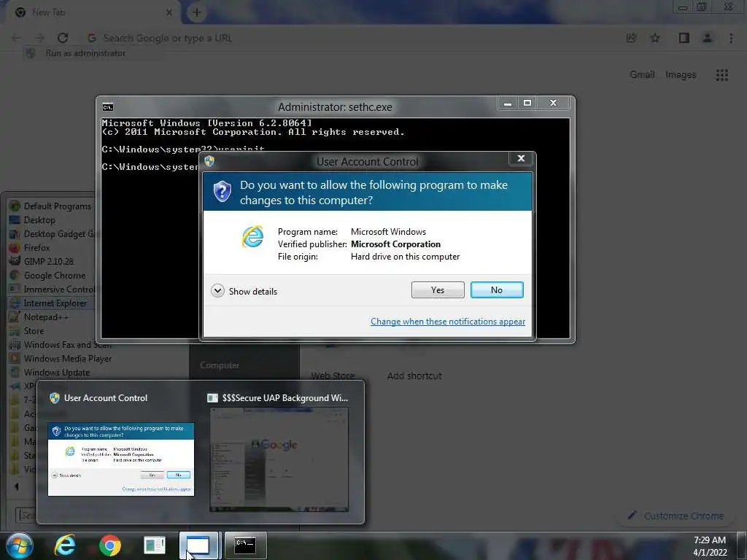Maximize the sethc.exe command prompt window
This screenshot has height=560, width=747.
pos(527,103)
